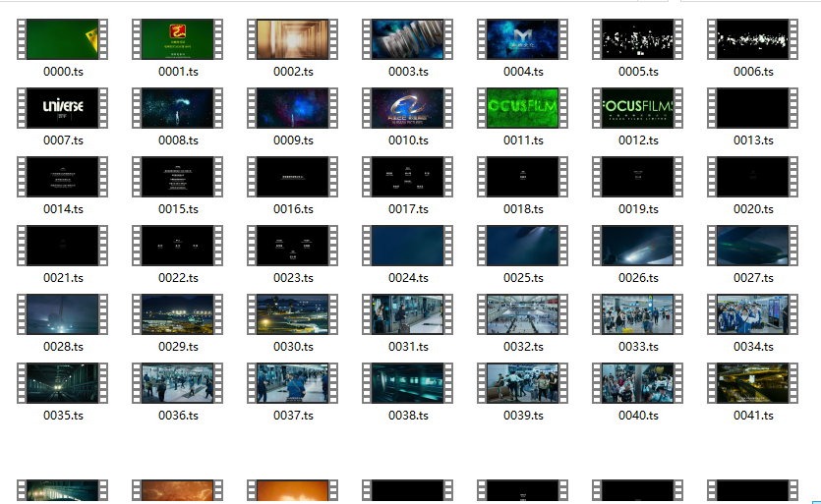The height and width of the screenshot is (504, 821).
Task: Select the 0008.ts video thumbnail
Action: [178, 108]
